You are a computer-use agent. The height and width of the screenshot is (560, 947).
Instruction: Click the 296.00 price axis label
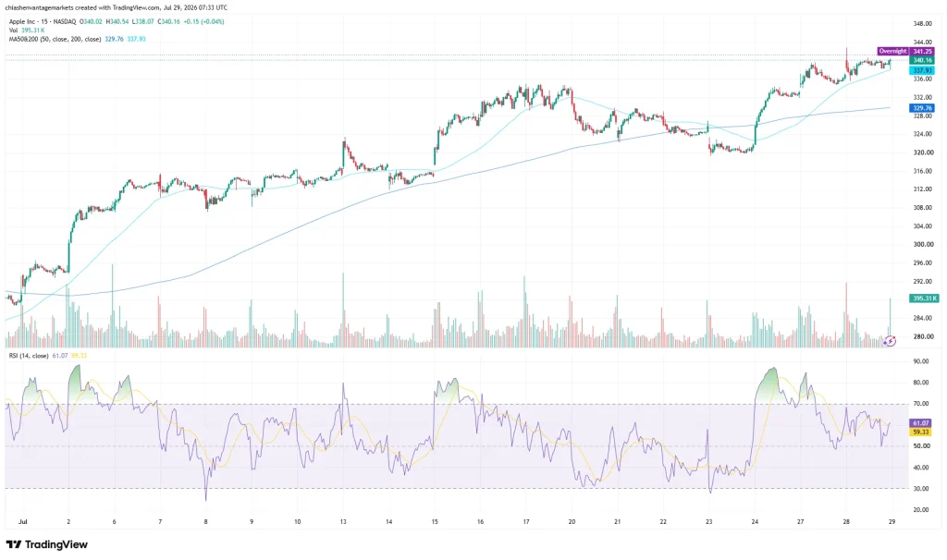point(923,263)
